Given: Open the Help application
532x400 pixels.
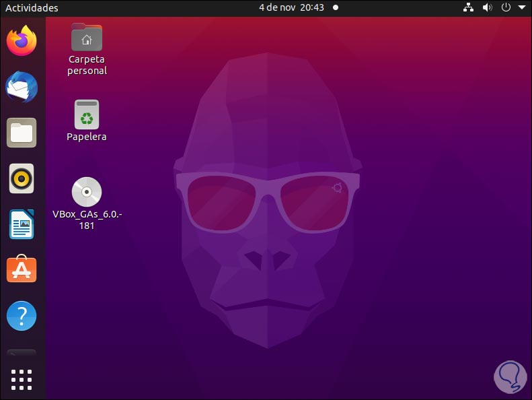Looking at the screenshot, I should click(22, 316).
